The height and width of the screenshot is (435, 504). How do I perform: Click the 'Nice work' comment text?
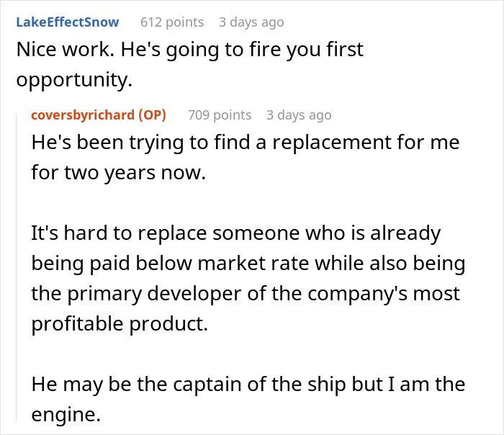coord(189,50)
